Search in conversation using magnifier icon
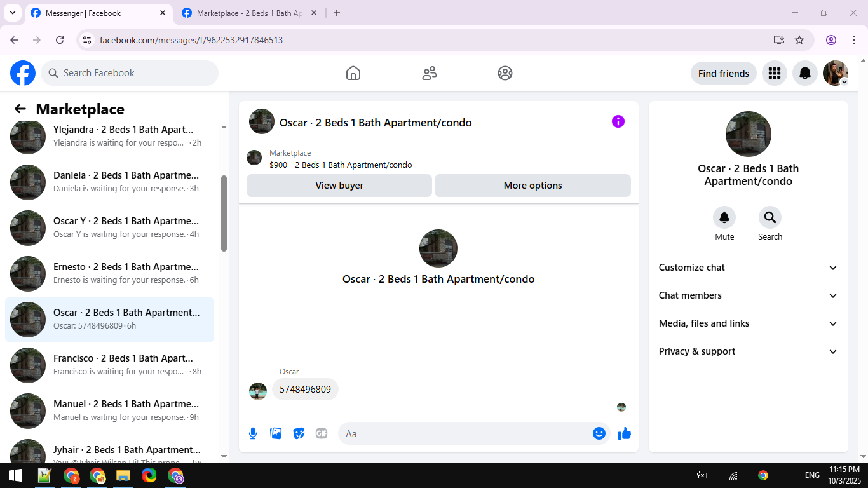This screenshot has height=488, width=868. pyautogui.click(x=770, y=218)
